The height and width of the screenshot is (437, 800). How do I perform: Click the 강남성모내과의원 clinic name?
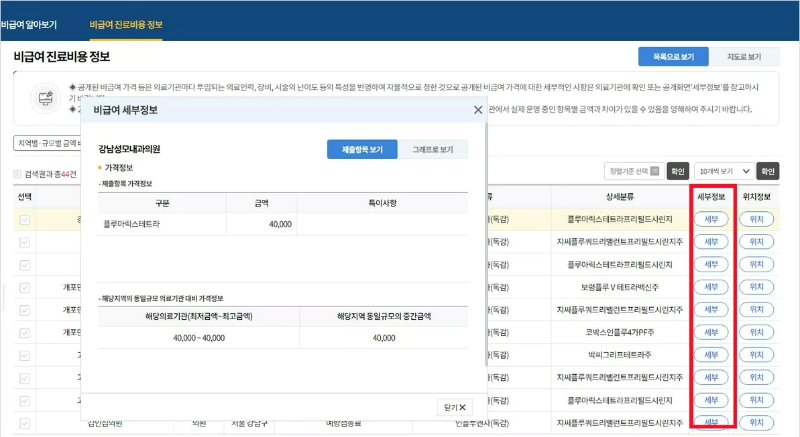click(129, 149)
